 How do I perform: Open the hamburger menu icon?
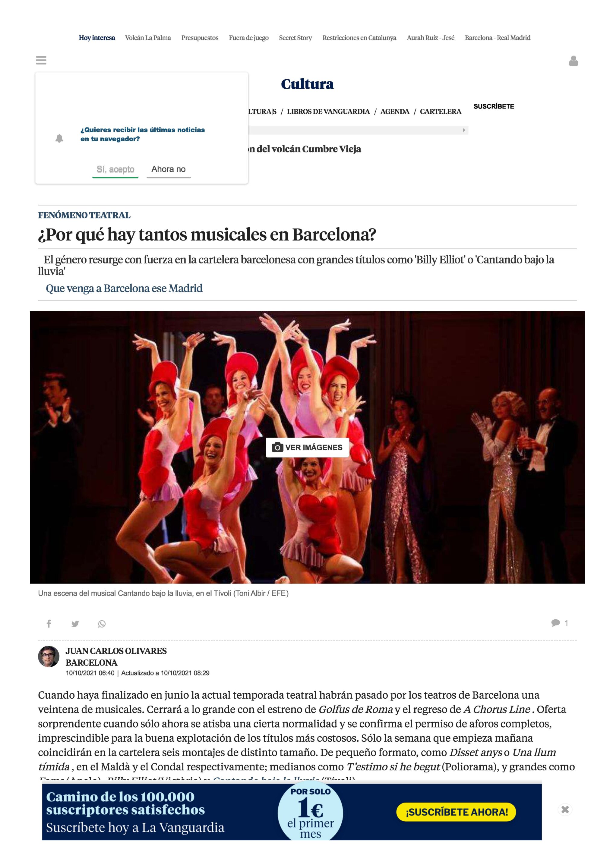(41, 60)
